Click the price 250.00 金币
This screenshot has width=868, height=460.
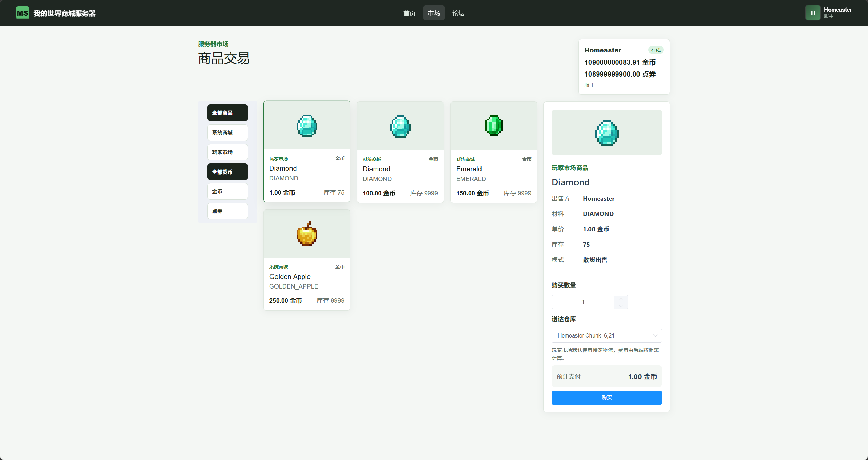click(285, 301)
